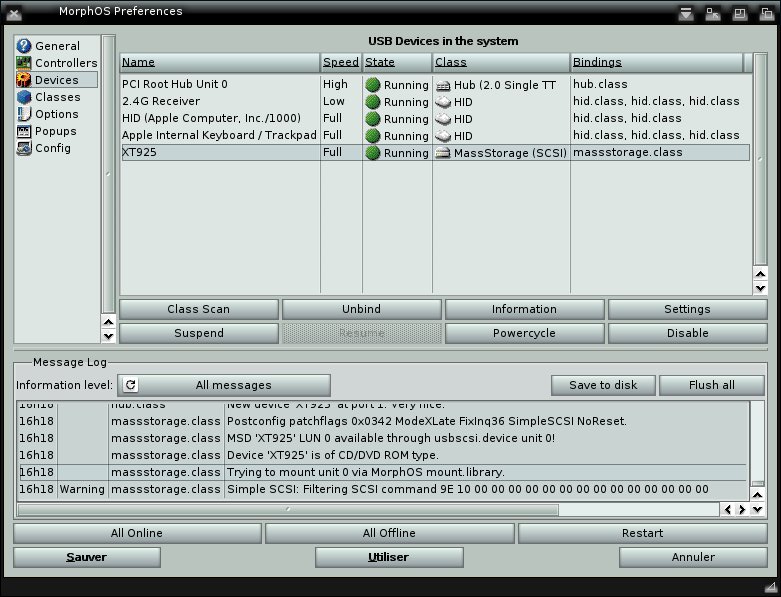781x597 pixels.
Task: Open the Classes section
Action: coord(57,97)
